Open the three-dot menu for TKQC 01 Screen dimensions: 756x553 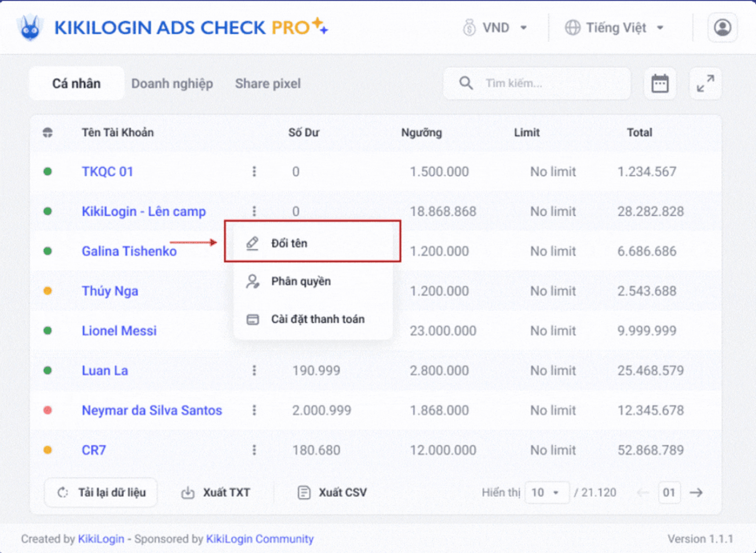click(x=254, y=171)
